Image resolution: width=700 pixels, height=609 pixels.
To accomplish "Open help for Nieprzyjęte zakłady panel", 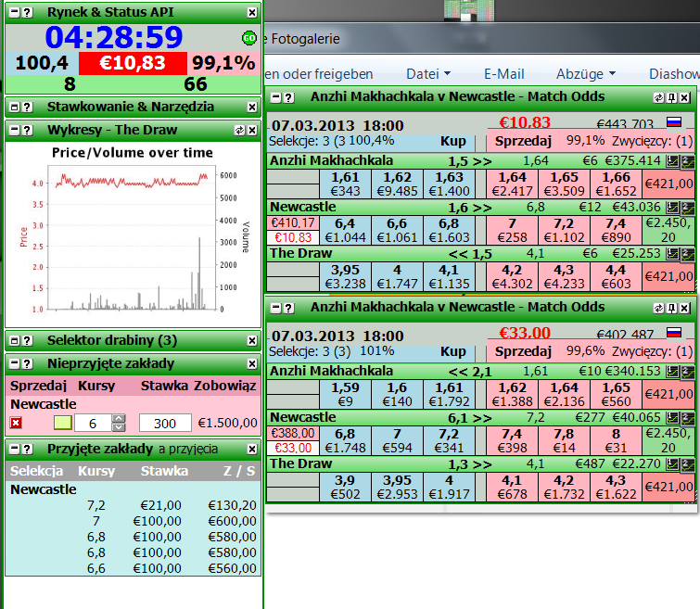I will 28,364.
